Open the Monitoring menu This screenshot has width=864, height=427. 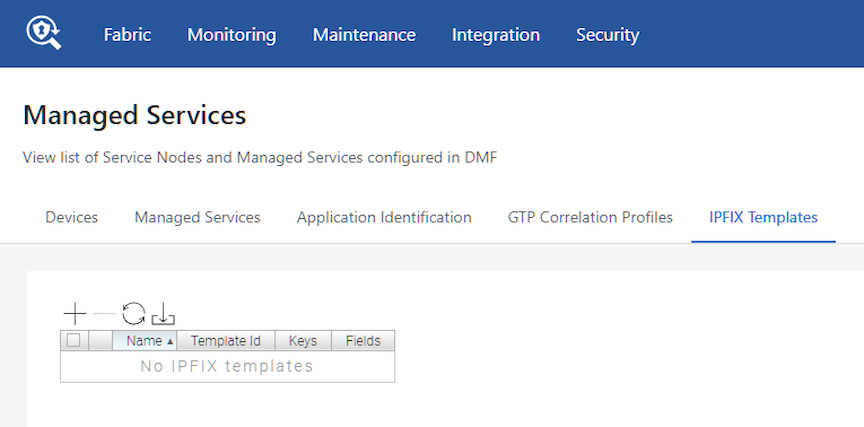(x=231, y=35)
